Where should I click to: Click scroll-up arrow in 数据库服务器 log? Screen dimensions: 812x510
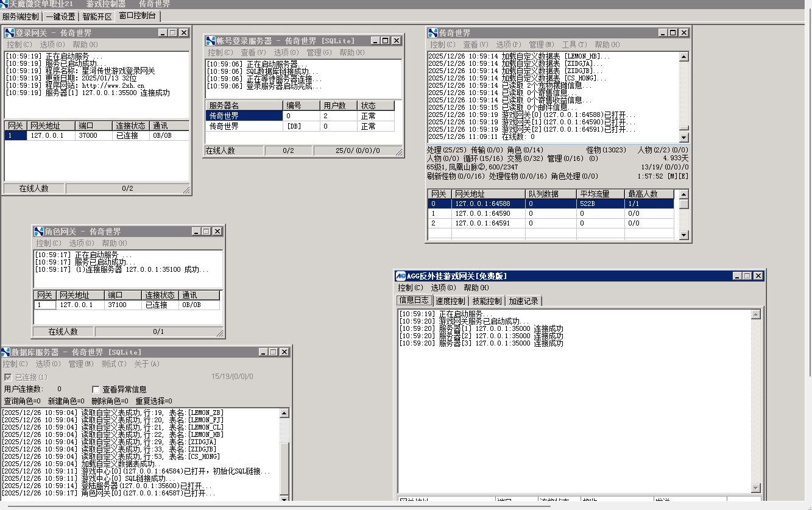[x=284, y=414]
